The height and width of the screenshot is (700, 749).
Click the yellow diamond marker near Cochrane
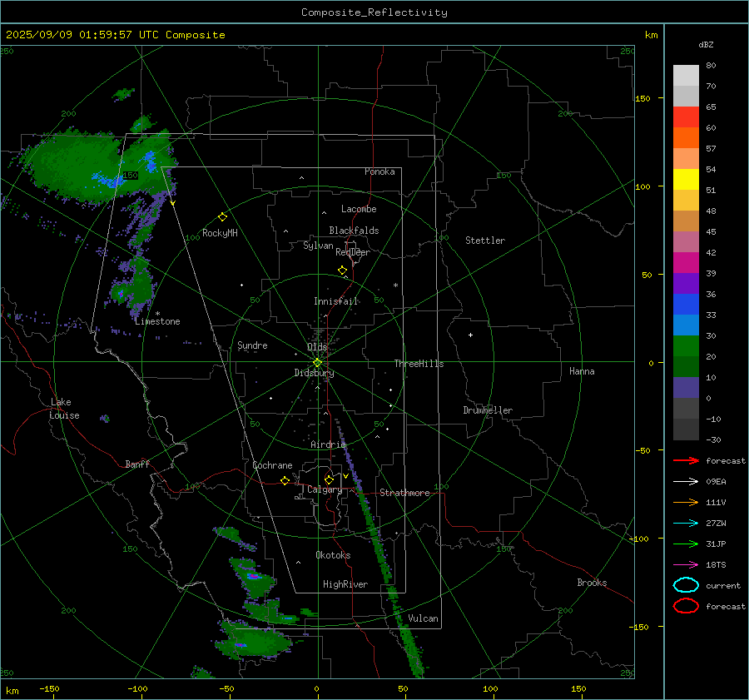tap(285, 480)
